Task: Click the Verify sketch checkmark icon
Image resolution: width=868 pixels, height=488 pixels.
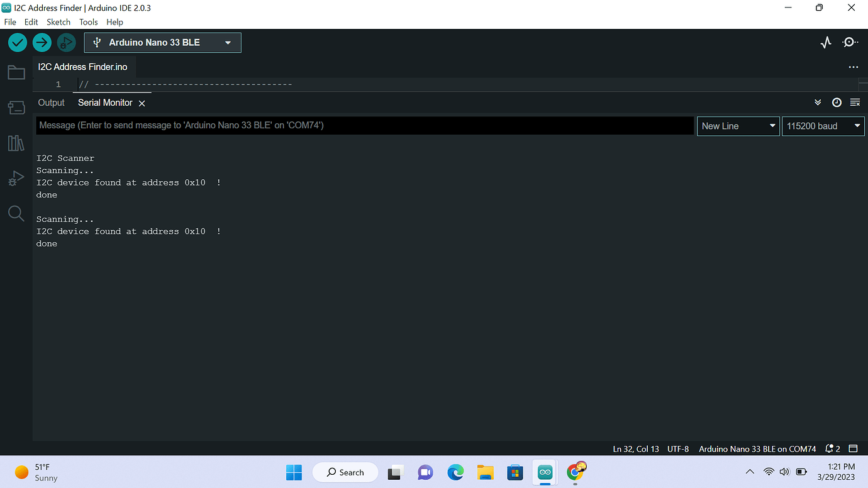Action: click(17, 42)
